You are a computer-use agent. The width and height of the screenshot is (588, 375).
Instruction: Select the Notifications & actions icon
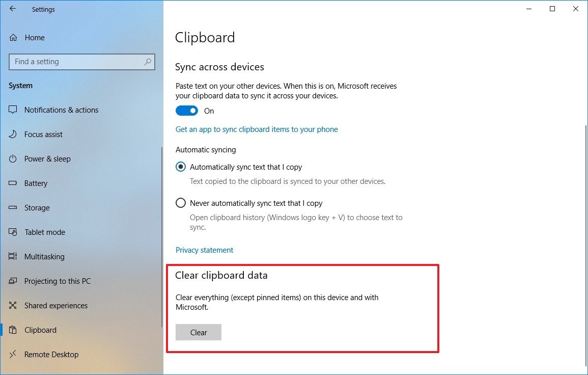(x=13, y=110)
